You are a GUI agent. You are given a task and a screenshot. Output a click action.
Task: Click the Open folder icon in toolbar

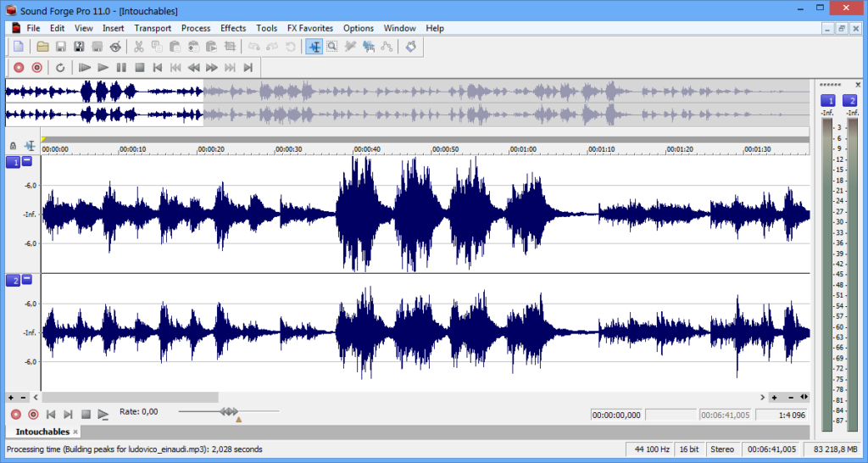click(42, 47)
